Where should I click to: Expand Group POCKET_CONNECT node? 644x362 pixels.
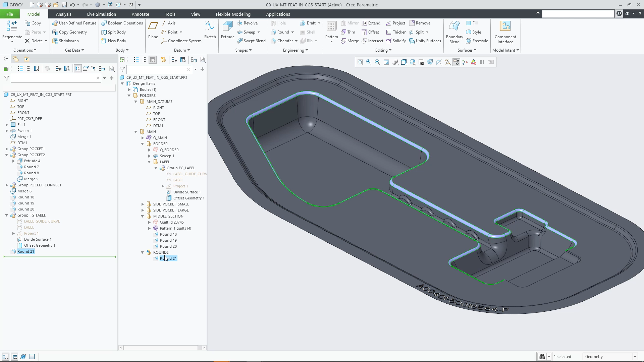[7, 185]
